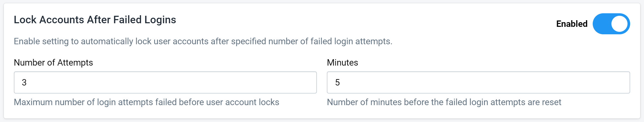Viewport: 644px width, 122px height.
Task: Click the value 5 in the Minutes field
Action: point(337,82)
